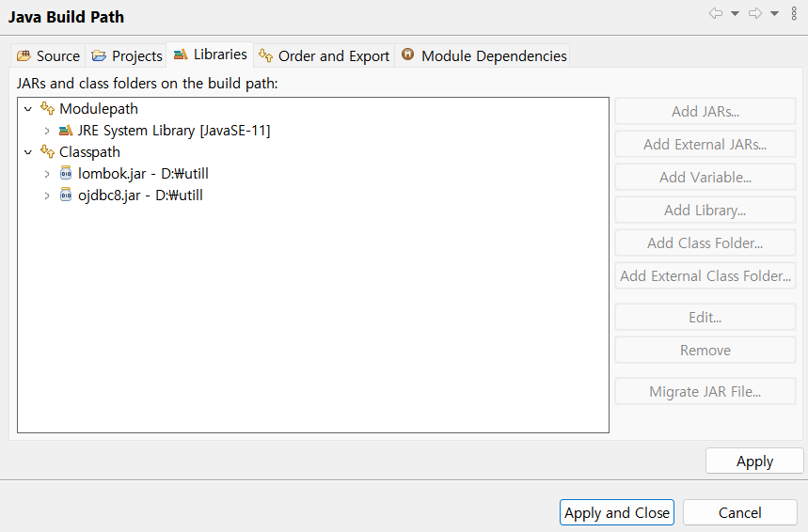Click the Remove button

coord(705,351)
